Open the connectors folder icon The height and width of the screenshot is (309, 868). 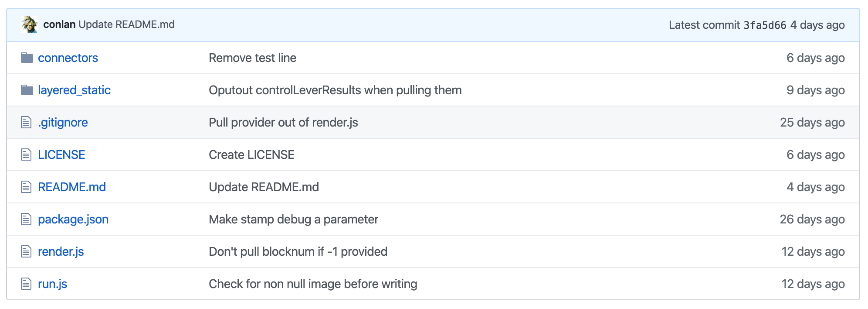pyautogui.click(x=27, y=58)
